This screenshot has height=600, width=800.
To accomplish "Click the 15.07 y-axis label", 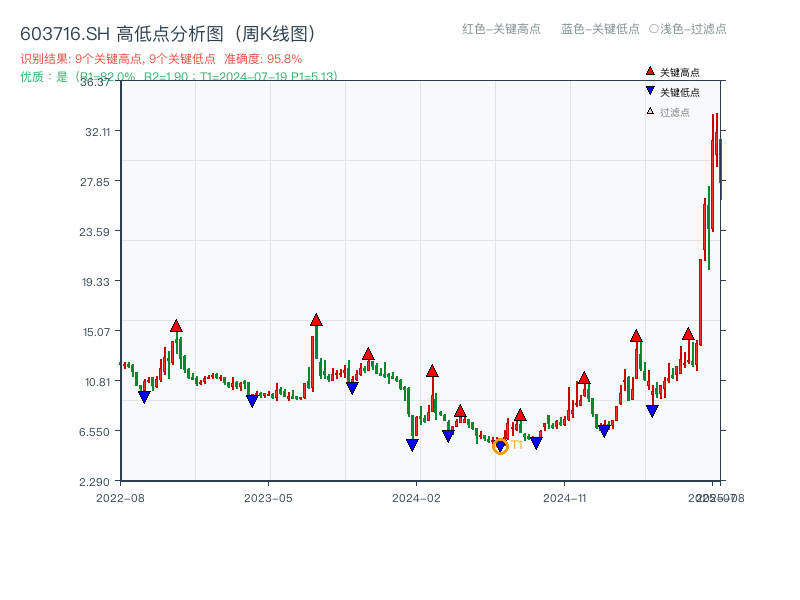I will point(96,332).
